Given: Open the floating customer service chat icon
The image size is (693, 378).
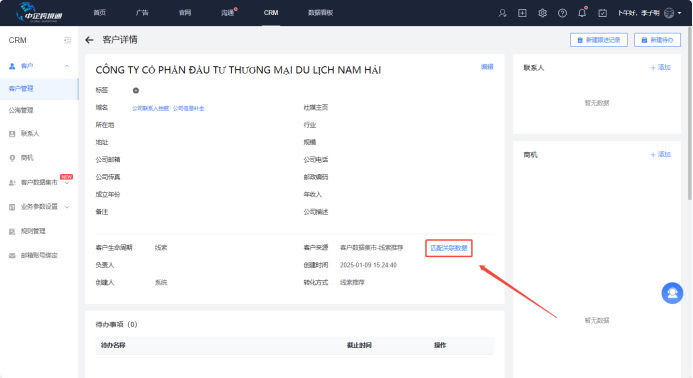Looking at the screenshot, I should [672, 293].
